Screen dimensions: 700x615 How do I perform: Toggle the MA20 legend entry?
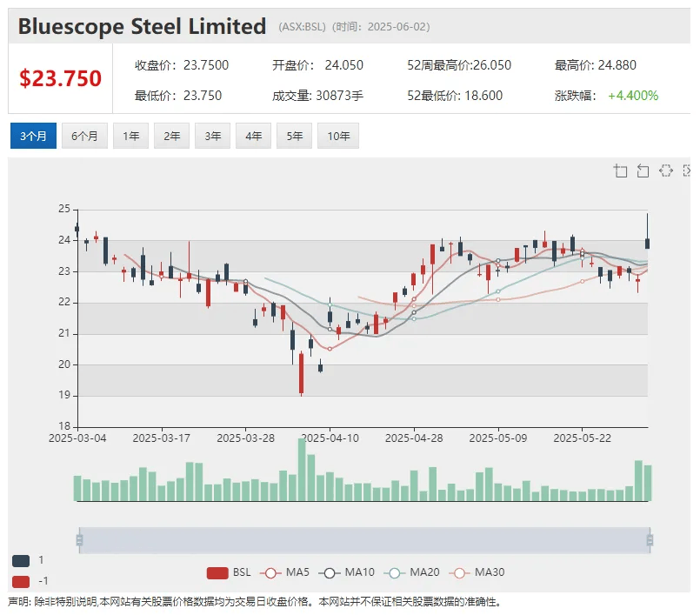click(411, 572)
